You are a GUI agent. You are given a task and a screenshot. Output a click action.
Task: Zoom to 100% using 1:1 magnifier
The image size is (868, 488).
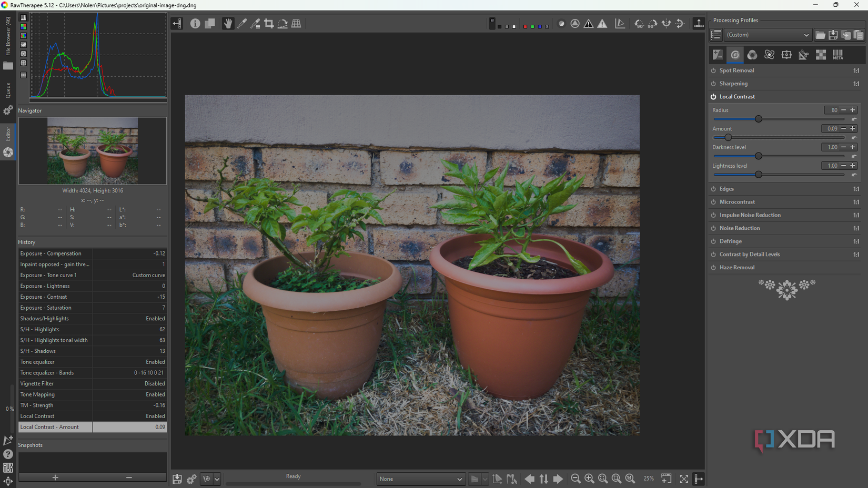tap(630, 479)
